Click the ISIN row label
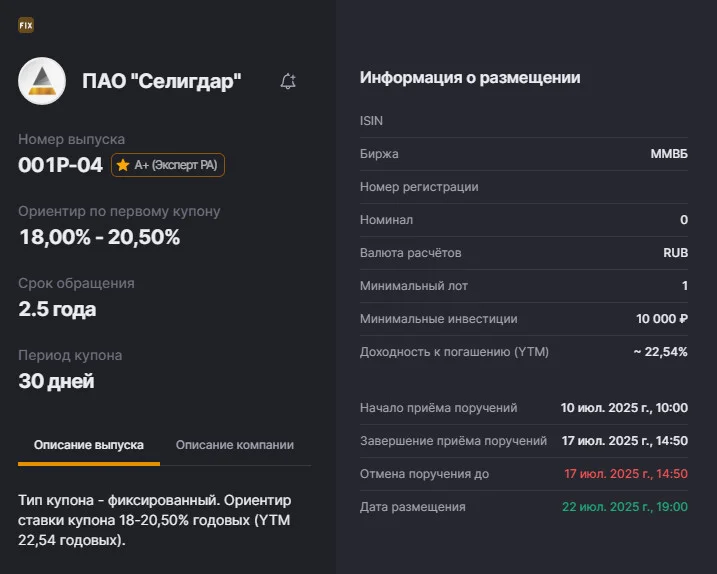The image size is (717, 574). coord(371,121)
